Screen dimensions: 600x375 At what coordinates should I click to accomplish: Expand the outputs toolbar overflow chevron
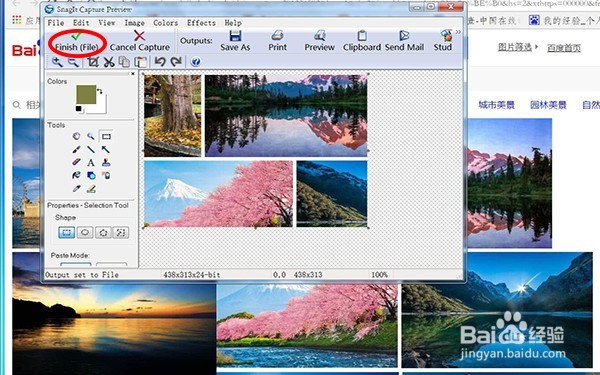tap(458, 32)
